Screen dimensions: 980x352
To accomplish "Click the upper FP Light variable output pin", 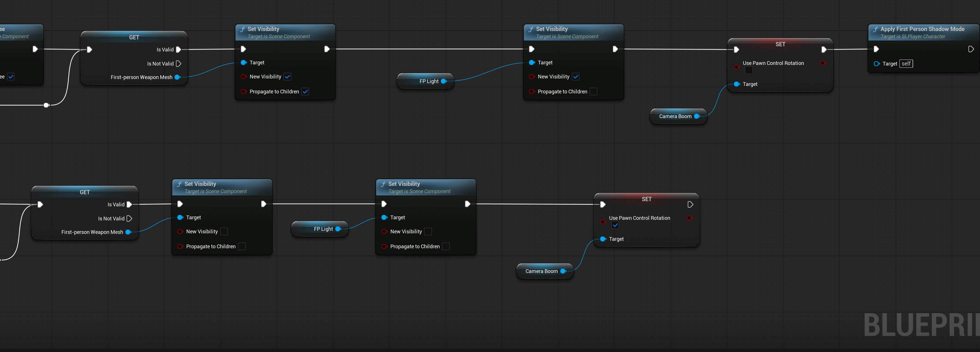I will [x=443, y=81].
